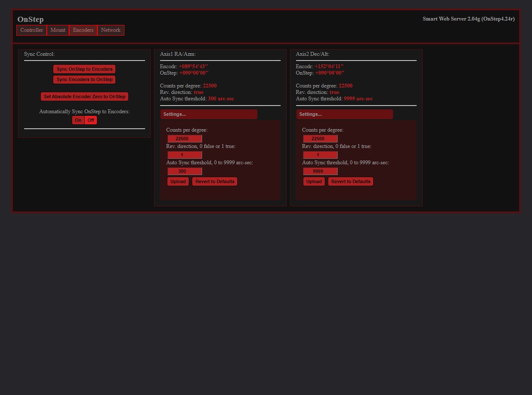This screenshot has width=532, height=395.
Task: Upload the Axis2 settings
Action: 314,181
